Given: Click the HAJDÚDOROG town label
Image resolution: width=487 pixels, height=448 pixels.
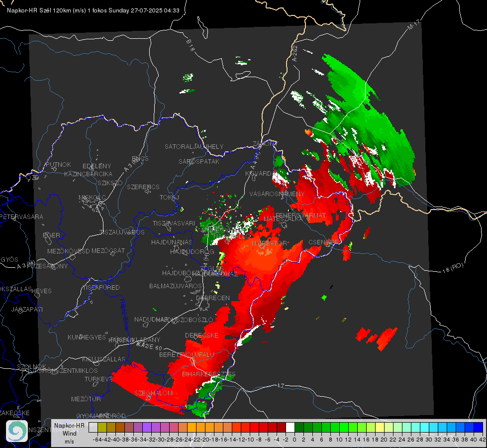Looking at the screenshot, I should 192,252.
